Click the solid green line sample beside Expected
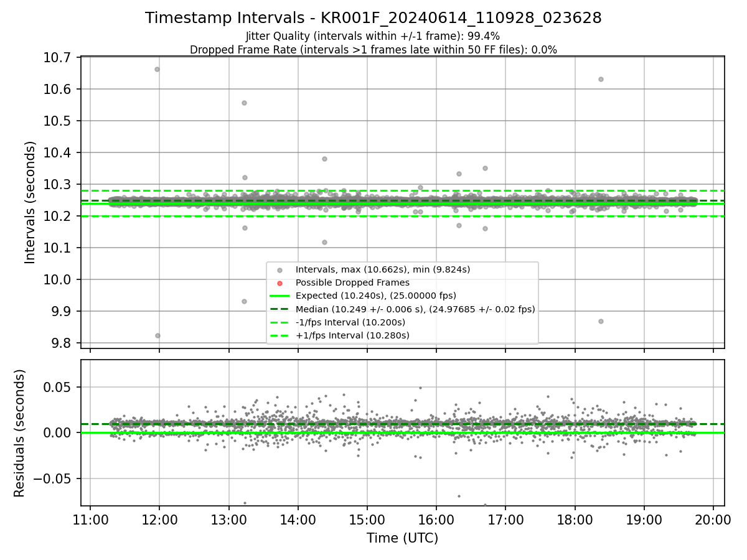Viewport: 747px width, 560px height. click(x=280, y=296)
